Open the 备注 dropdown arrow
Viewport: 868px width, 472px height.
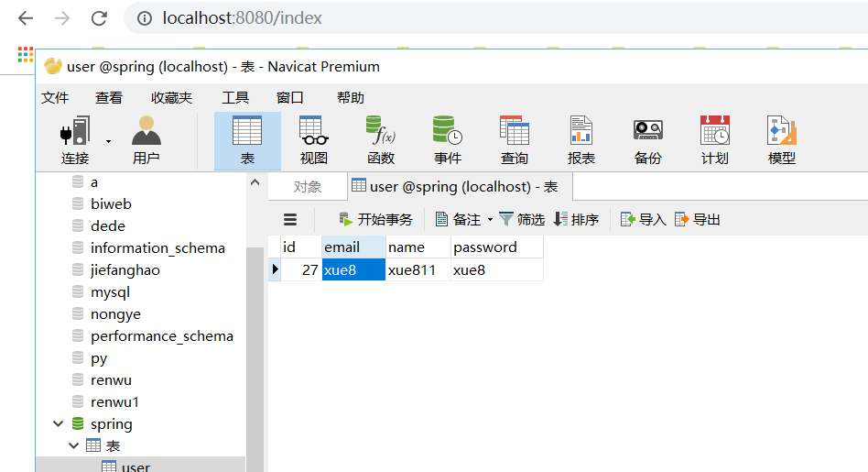coord(490,220)
